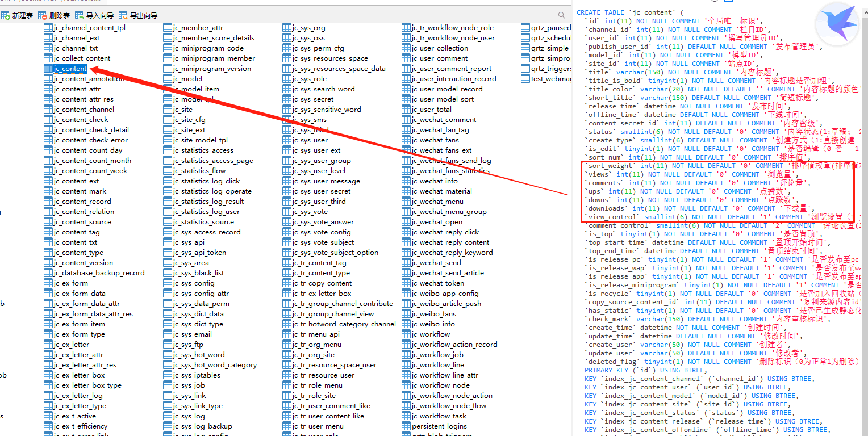Select the jc_wechat_menu table
Viewport: 868px width, 436px height.
click(x=437, y=202)
